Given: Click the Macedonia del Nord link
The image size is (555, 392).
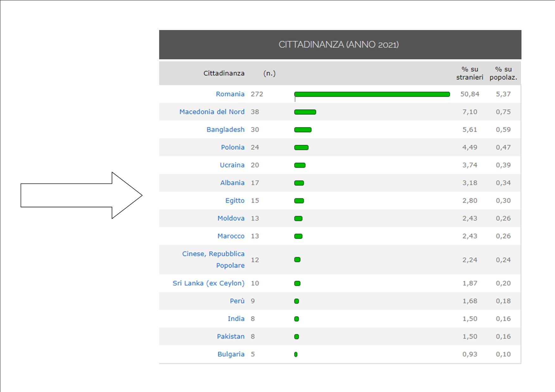Looking at the screenshot, I should (x=212, y=112).
